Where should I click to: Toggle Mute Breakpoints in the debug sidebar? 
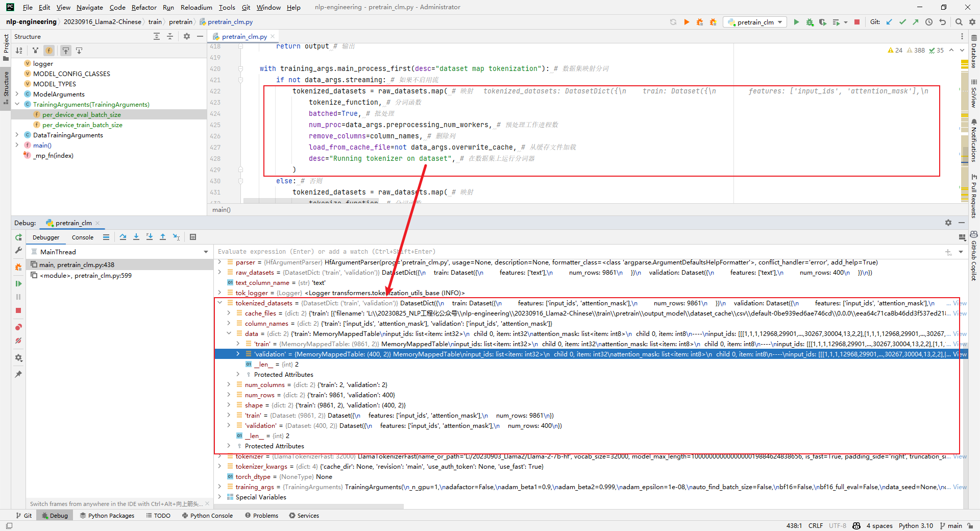18,341
